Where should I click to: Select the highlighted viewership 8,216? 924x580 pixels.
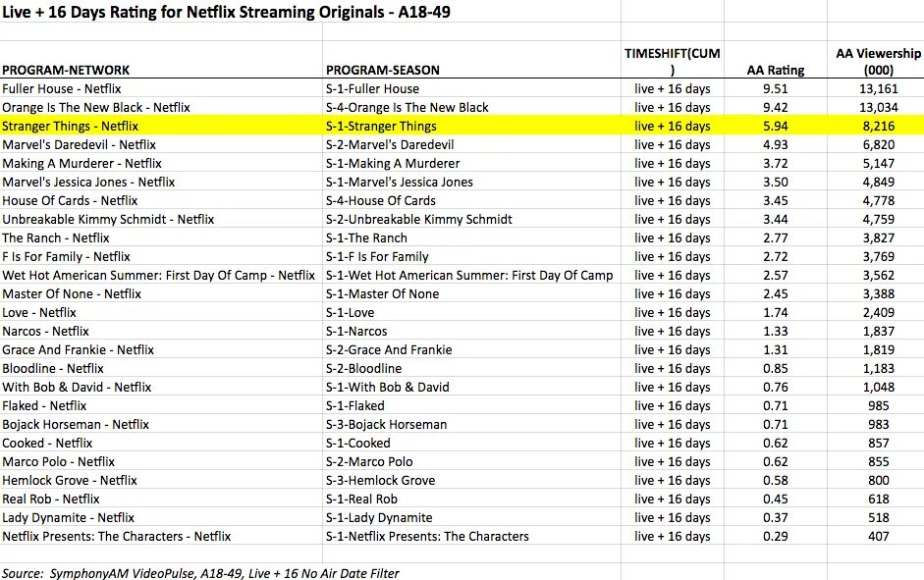pos(878,126)
